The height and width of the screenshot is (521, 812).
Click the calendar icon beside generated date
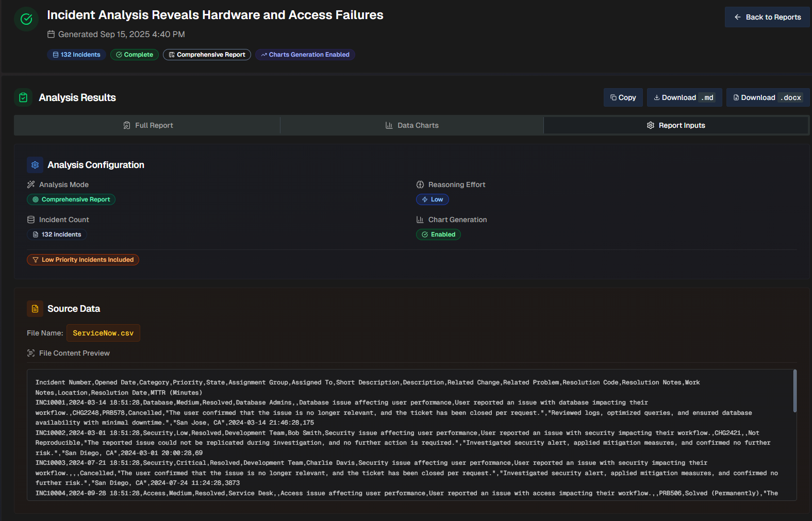pos(51,35)
